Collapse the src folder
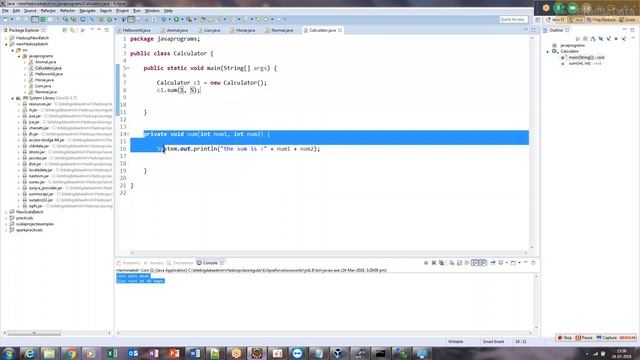Image resolution: width=640 pixels, height=360 pixels. (x=13, y=50)
